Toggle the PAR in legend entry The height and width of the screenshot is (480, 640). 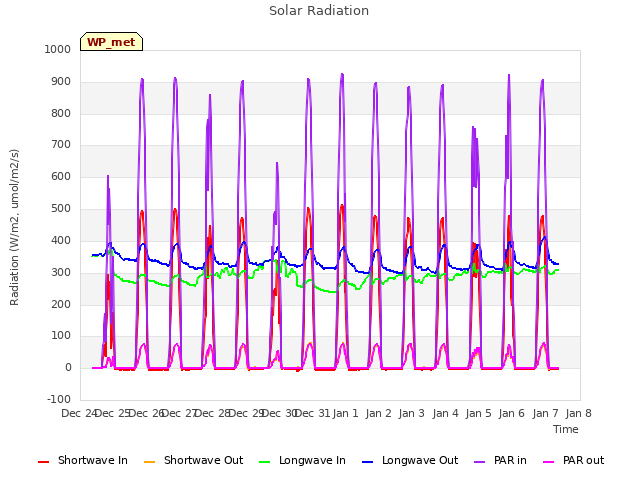(x=500, y=460)
